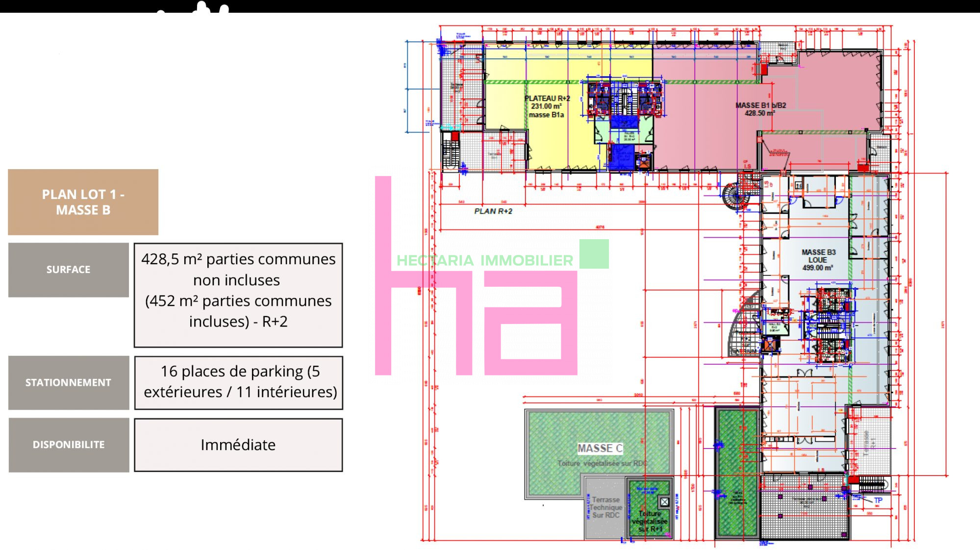The height and width of the screenshot is (550, 980).
Task: Click the 428,5 m² surface description box
Action: tap(238, 295)
